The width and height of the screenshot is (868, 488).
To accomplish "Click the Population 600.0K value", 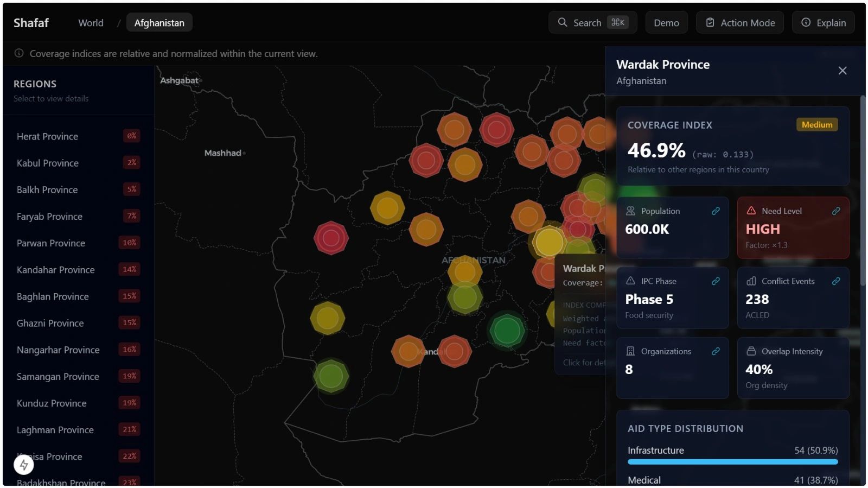I will pyautogui.click(x=647, y=229).
